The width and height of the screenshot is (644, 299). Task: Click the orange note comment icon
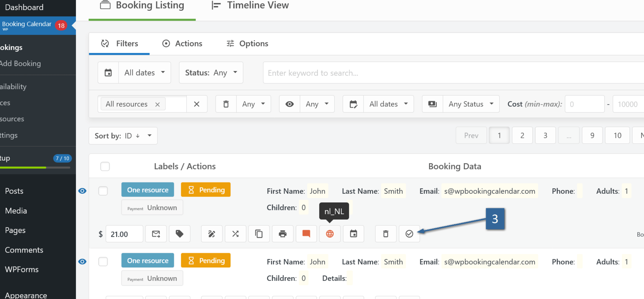[x=306, y=234]
